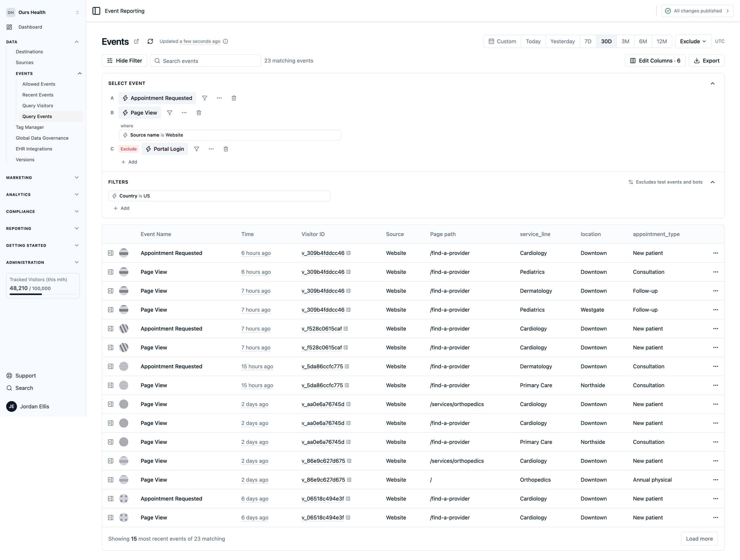
Task: Open Query Visitors in sidebar
Action: [x=38, y=106]
